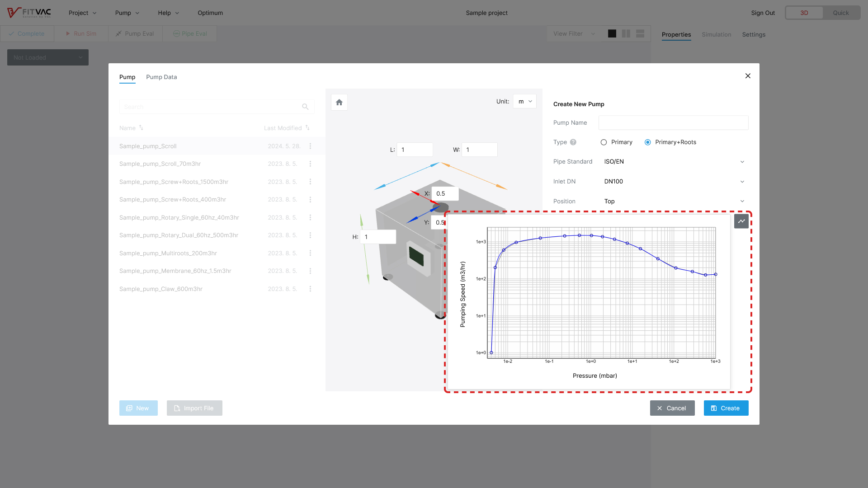The height and width of the screenshot is (488, 868).
Task: Expand the Position Top dropdown
Action: tap(674, 201)
